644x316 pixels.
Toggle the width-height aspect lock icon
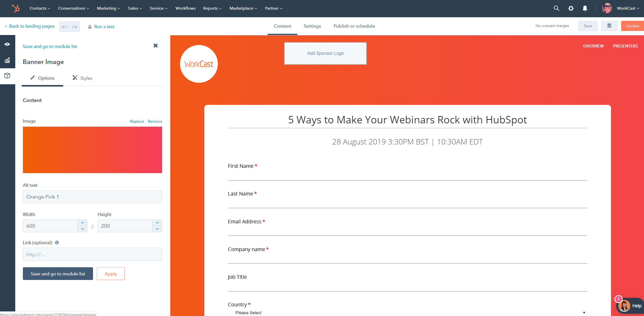(93, 227)
